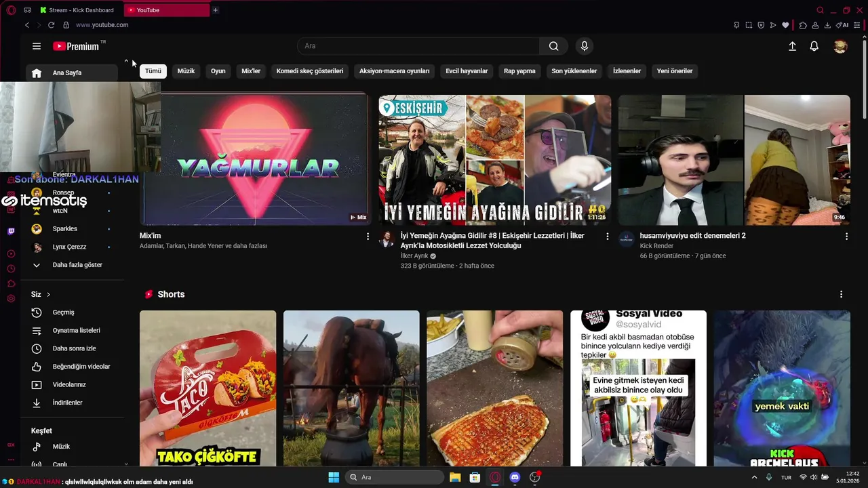Select the Rap yapma chip
868x488 pixels.
[519, 71]
